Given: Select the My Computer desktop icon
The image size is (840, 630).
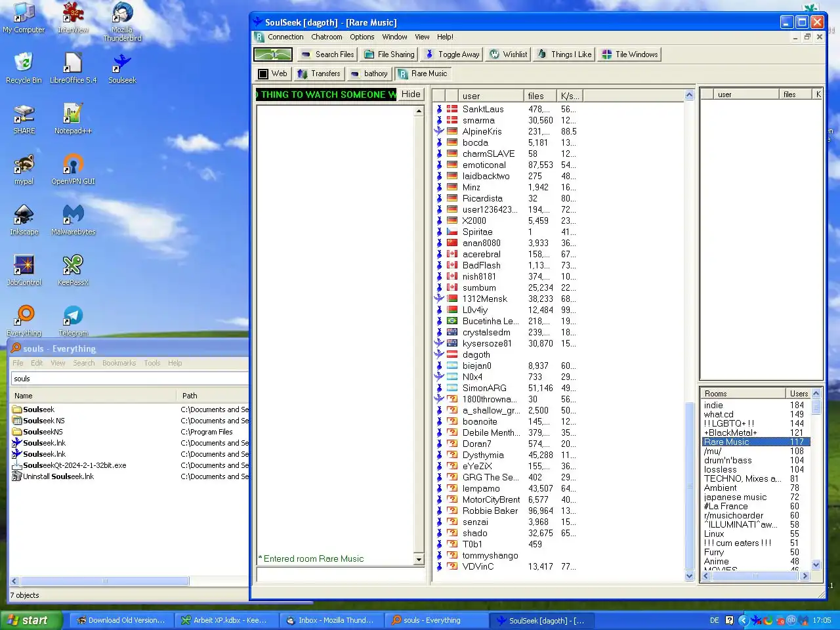Looking at the screenshot, I should click(x=24, y=18).
